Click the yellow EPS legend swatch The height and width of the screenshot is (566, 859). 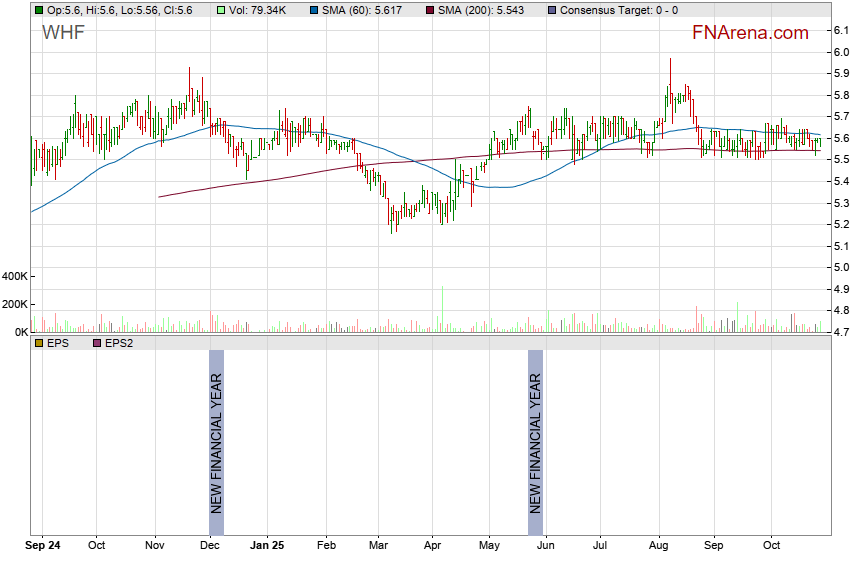pyautogui.click(x=38, y=343)
